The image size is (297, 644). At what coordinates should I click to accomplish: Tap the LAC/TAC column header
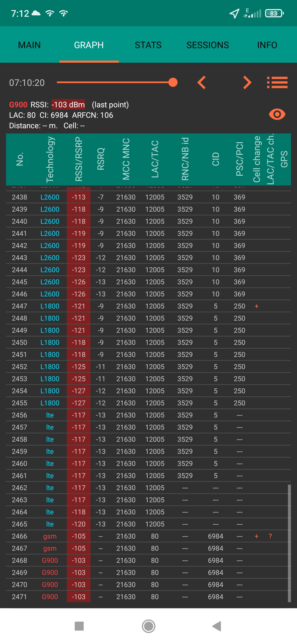(x=155, y=159)
